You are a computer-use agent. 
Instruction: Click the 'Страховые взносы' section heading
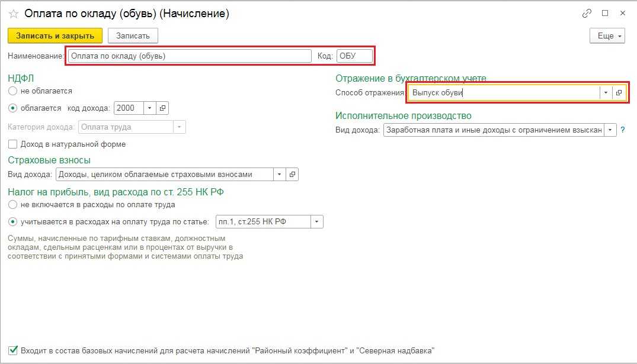[49, 160]
